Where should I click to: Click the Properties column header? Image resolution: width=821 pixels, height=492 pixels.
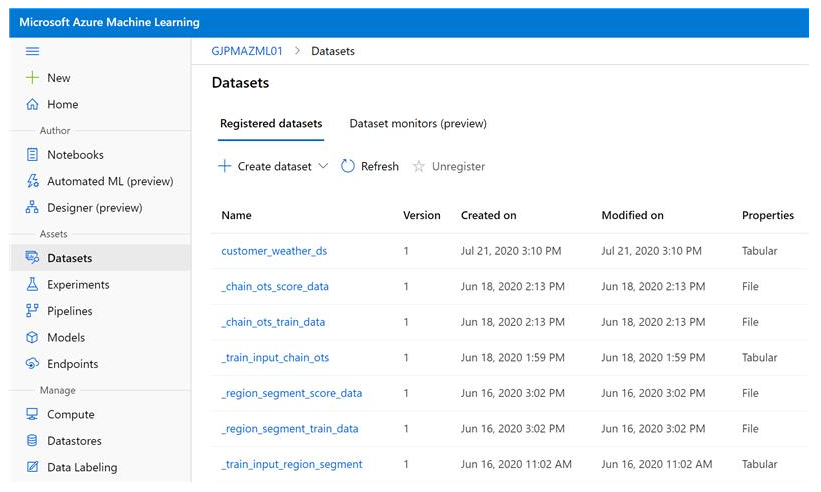[x=768, y=215]
